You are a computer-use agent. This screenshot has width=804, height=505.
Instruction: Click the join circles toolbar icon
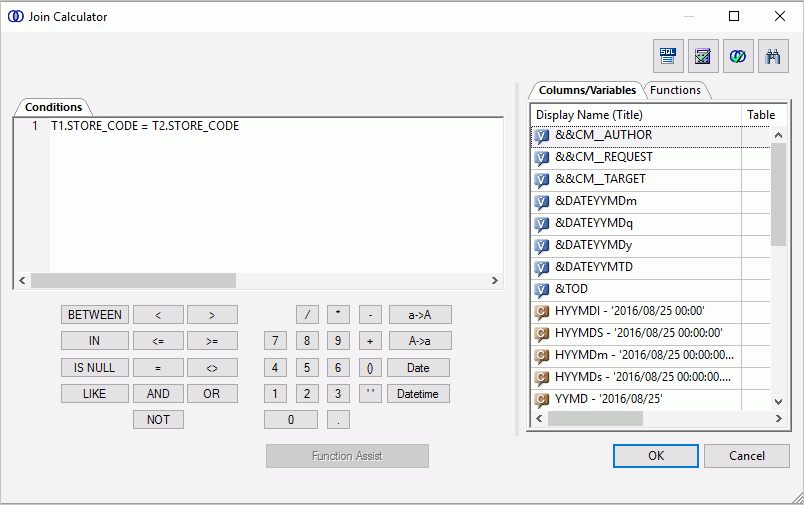click(738, 56)
